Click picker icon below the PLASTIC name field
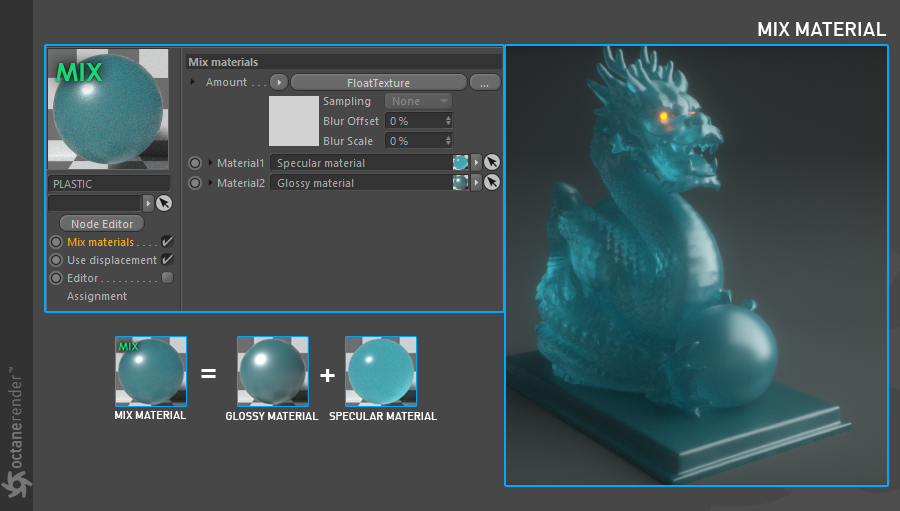900x511 pixels. coord(164,203)
